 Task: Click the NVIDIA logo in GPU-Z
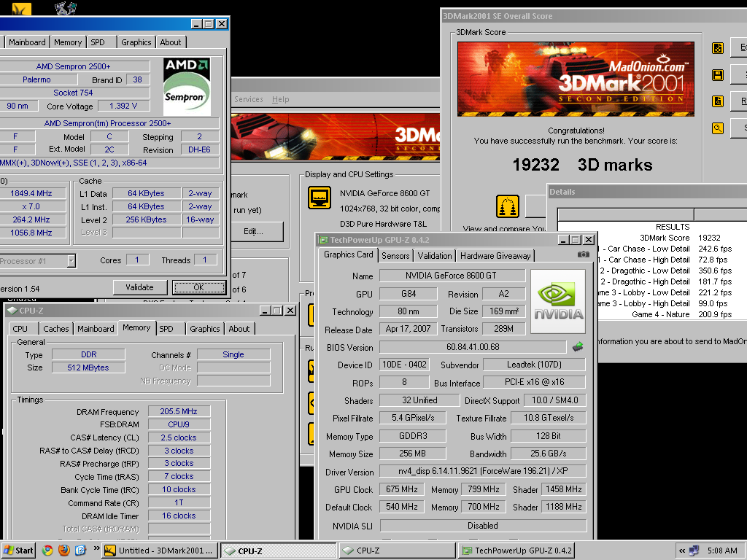click(558, 302)
